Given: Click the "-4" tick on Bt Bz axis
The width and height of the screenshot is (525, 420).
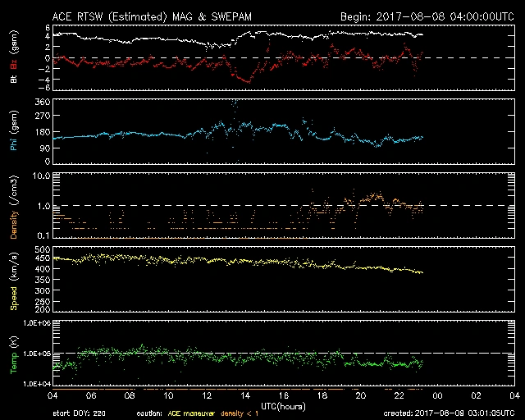Looking at the screenshot, I should click(x=44, y=80).
